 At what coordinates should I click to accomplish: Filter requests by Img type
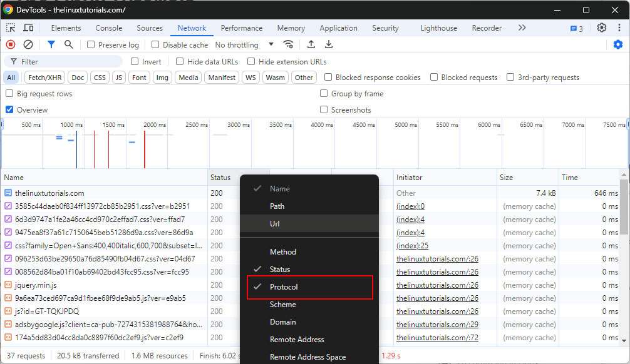pyautogui.click(x=162, y=78)
